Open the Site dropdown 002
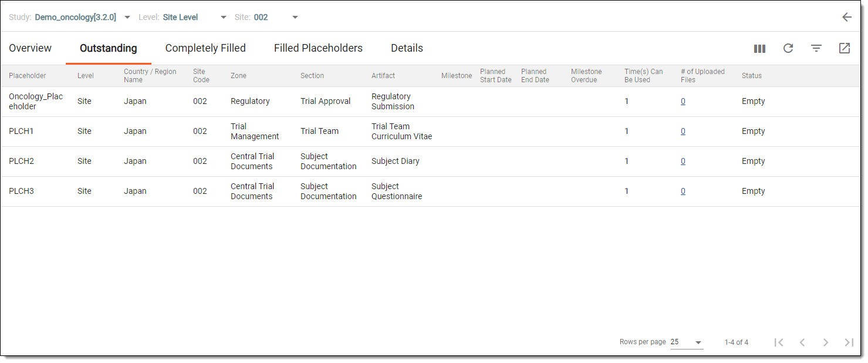 click(x=276, y=17)
